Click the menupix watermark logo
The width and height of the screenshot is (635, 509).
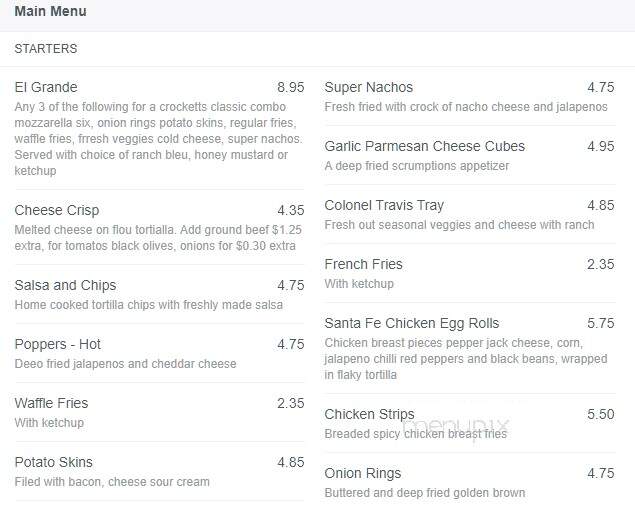point(456,429)
